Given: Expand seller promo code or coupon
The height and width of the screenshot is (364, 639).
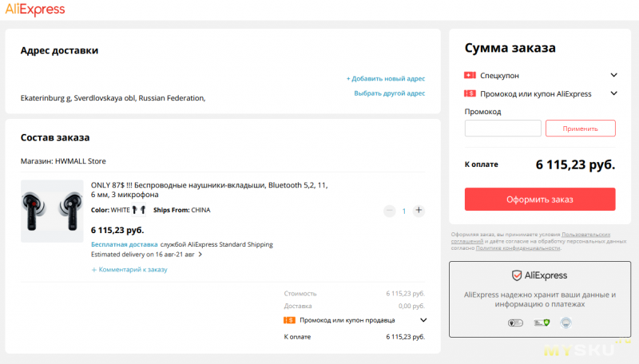Looking at the screenshot, I should 423,320.
